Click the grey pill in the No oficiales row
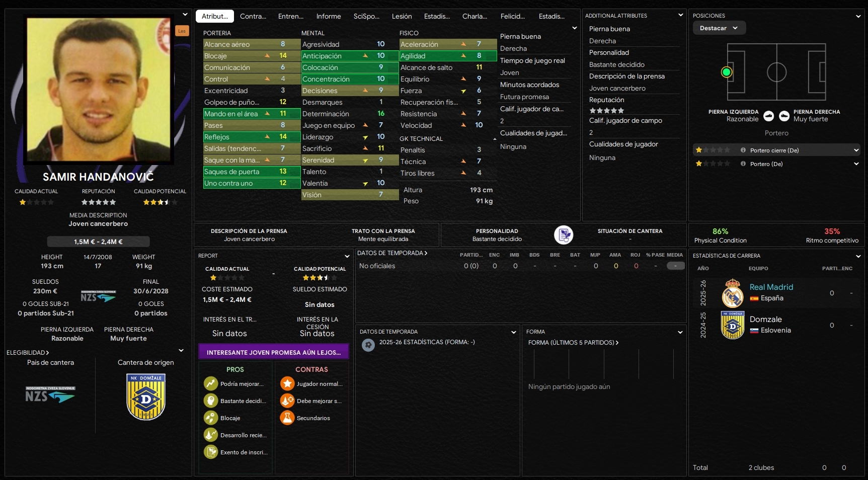 click(x=676, y=266)
